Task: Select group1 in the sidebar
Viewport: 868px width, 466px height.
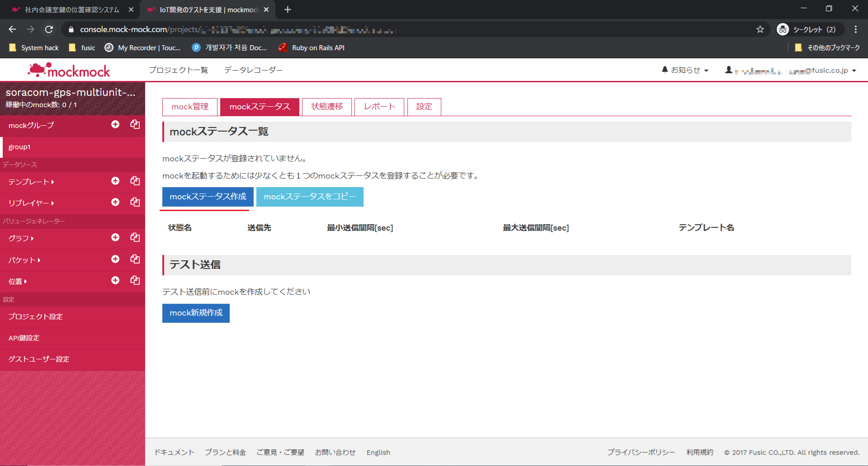Action: 19,147
